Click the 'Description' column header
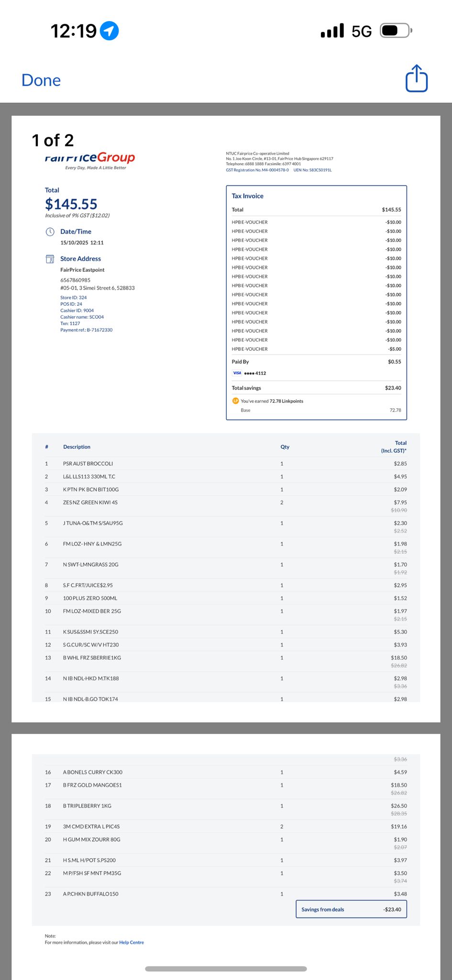452x980 pixels. pyautogui.click(x=77, y=447)
